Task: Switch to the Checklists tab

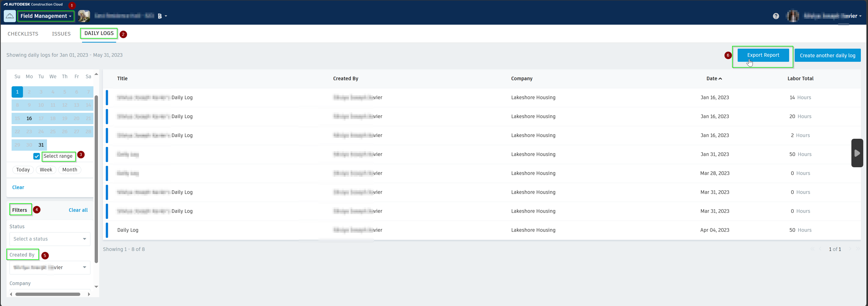Action: tap(23, 34)
